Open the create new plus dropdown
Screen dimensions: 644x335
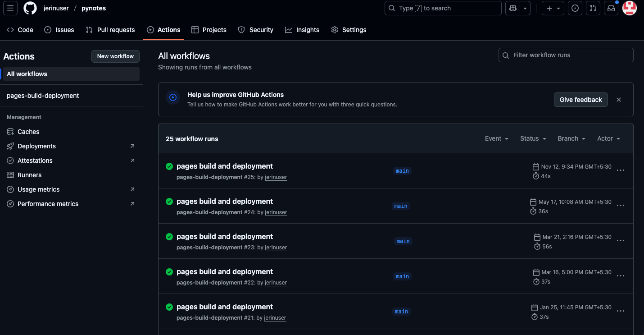point(553,8)
